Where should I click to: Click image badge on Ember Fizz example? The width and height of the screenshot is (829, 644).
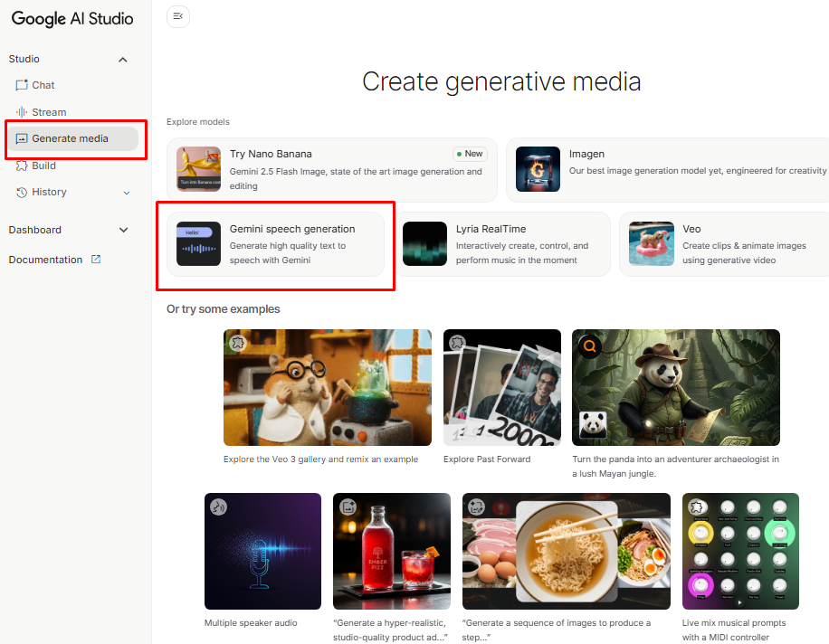pyautogui.click(x=348, y=507)
